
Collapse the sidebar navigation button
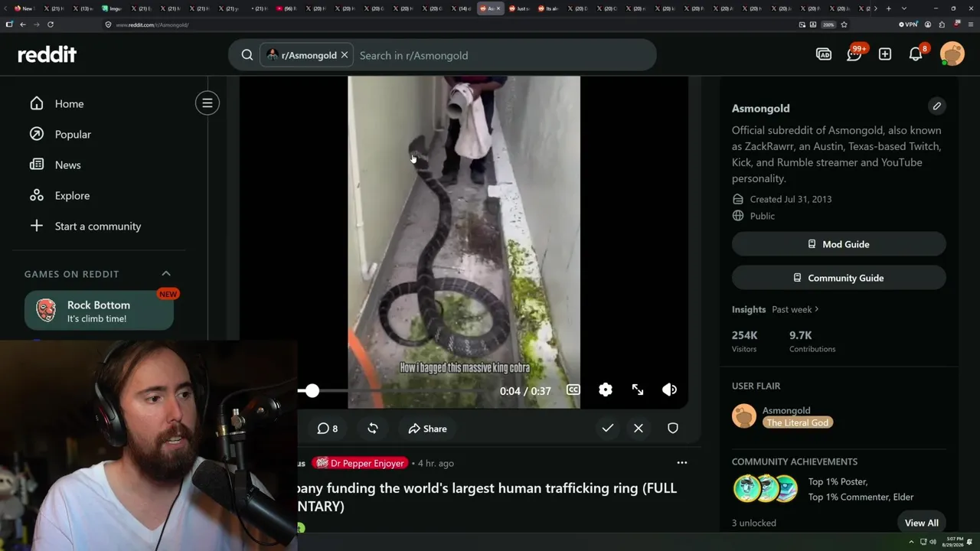[x=207, y=103]
